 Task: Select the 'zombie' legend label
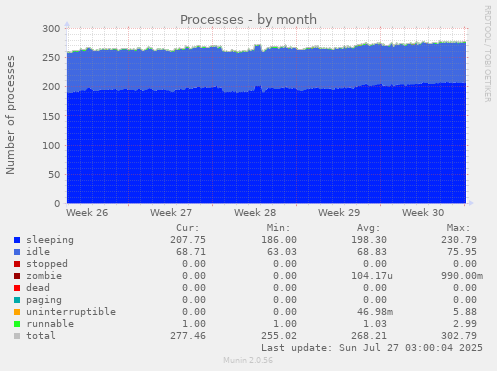click(x=44, y=276)
